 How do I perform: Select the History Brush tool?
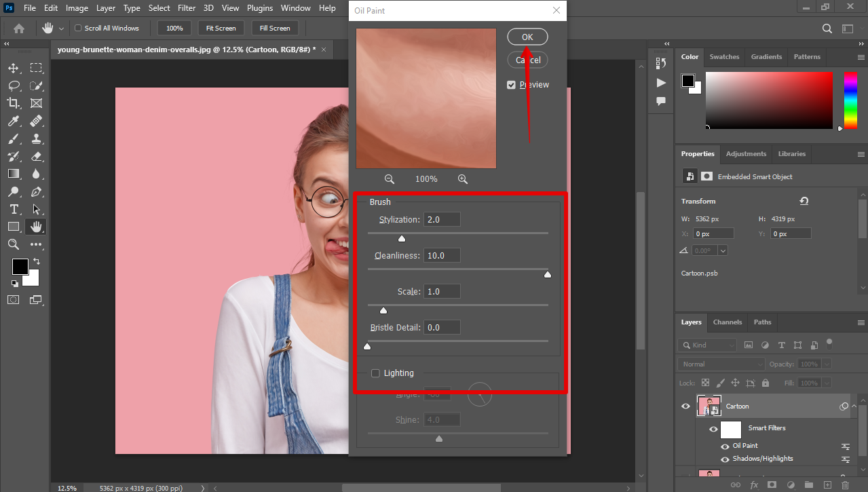pos(14,156)
